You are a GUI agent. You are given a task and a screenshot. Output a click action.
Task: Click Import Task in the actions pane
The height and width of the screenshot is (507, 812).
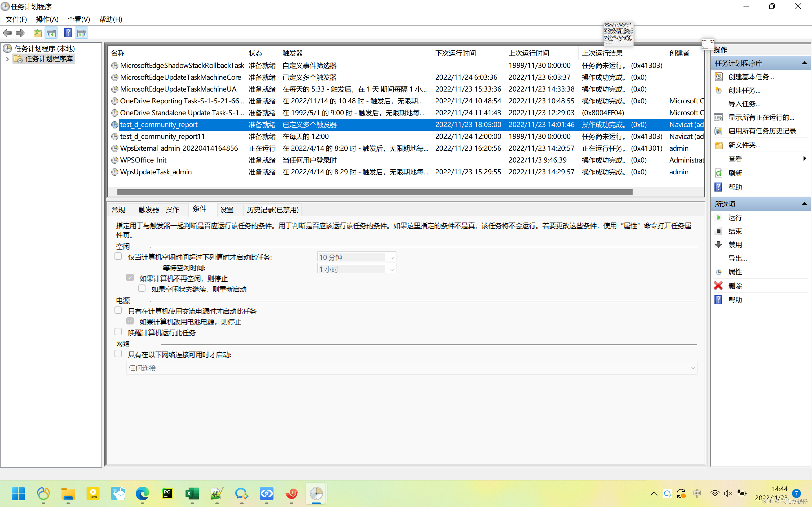tap(744, 104)
